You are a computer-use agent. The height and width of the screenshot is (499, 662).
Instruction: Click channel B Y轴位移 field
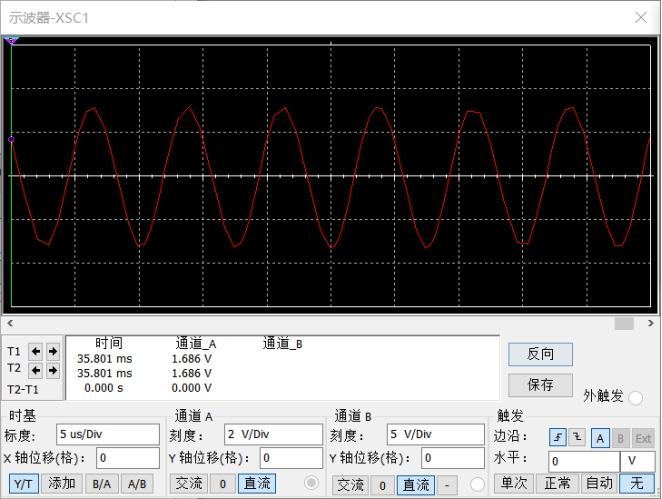click(453, 458)
